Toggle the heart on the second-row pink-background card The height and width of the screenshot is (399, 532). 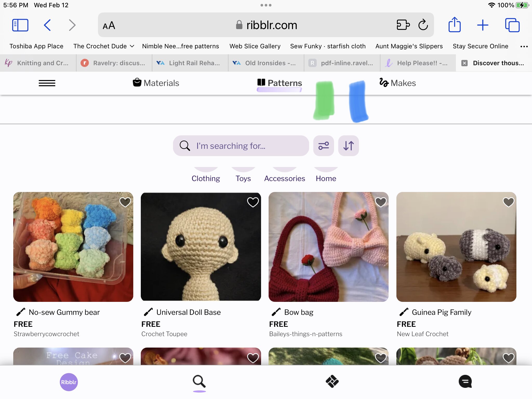[253, 358]
